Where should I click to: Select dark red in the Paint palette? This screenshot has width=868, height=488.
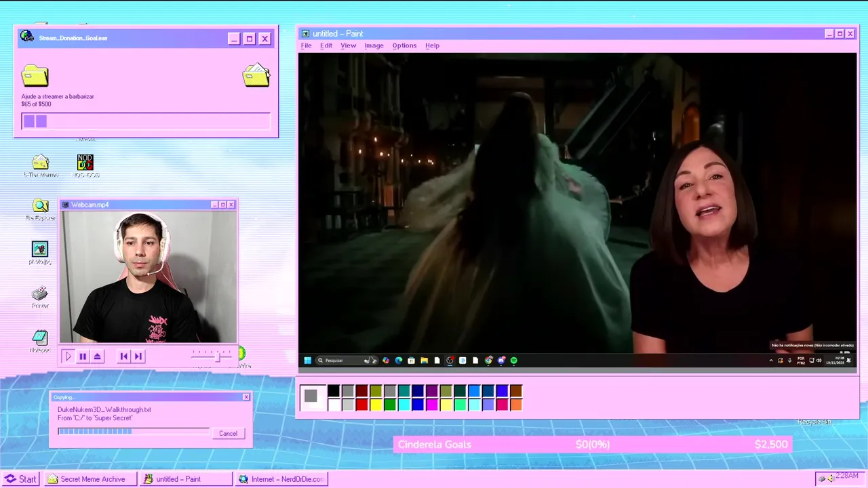pos(361,390)
